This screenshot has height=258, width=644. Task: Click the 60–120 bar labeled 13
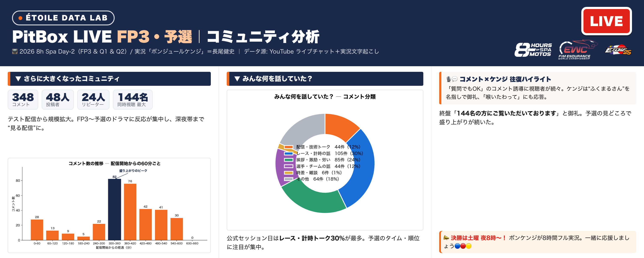coord(53,235)
